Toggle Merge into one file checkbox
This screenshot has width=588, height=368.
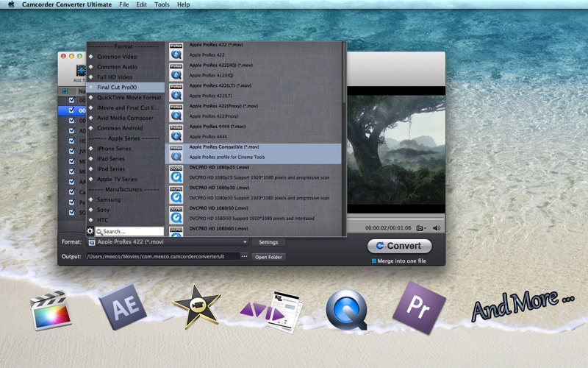tap(374, 261)
